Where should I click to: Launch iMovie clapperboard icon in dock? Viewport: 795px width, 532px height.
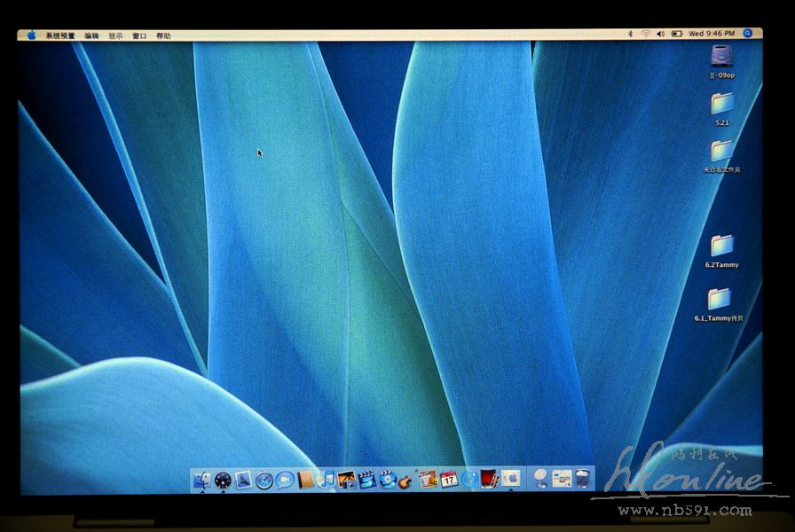[366, 480]
